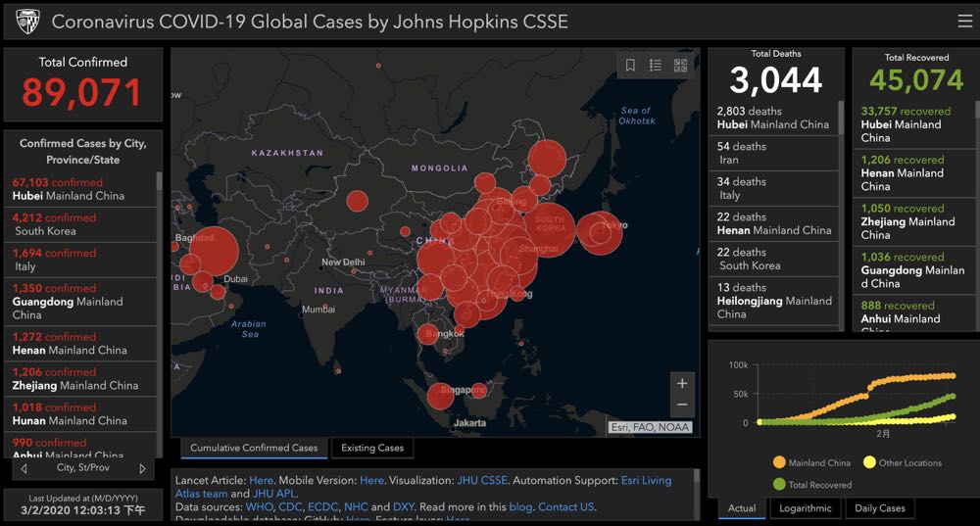The width and height of the screenshot is (980, 526).
Task: Zoom out on the map with minus
Action: click(x=682, y=405)
